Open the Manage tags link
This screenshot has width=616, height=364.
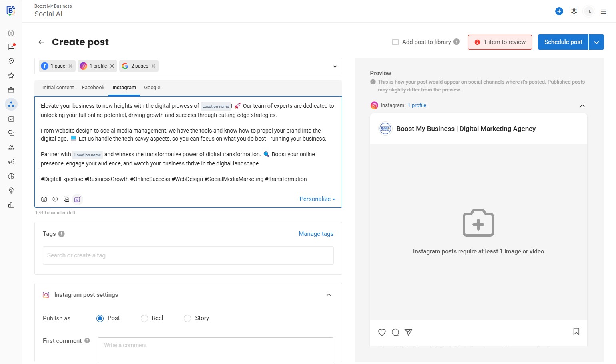pyautogui.click(x=316, y=234)
